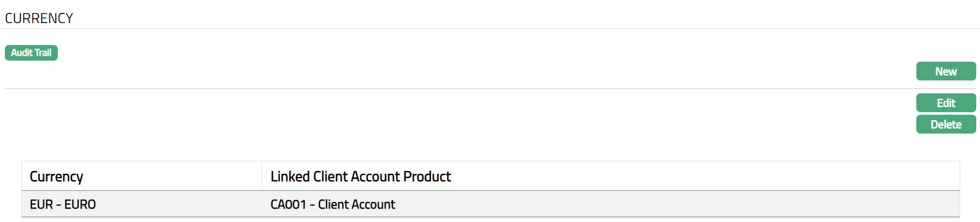The height and width of the screenshot is (222, 980).
Task: Sort by Linked Client Account Product
Action: click(x=360, y=176)
